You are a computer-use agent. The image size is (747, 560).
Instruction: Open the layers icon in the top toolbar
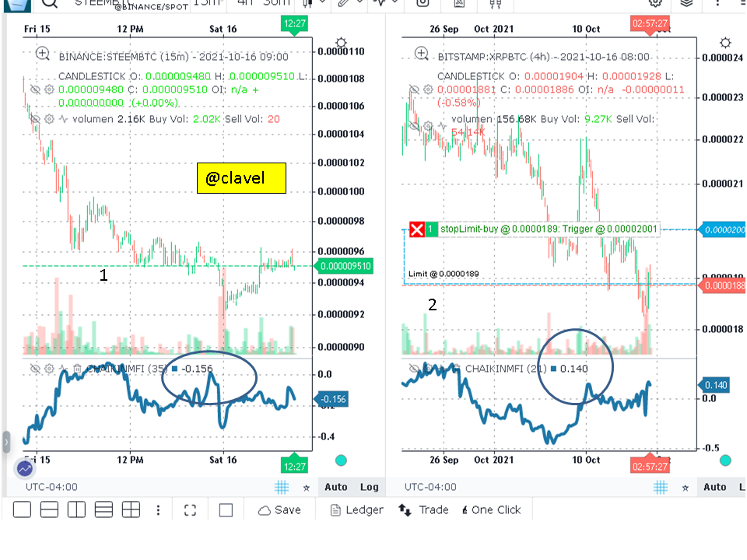(x=686, y=3)
